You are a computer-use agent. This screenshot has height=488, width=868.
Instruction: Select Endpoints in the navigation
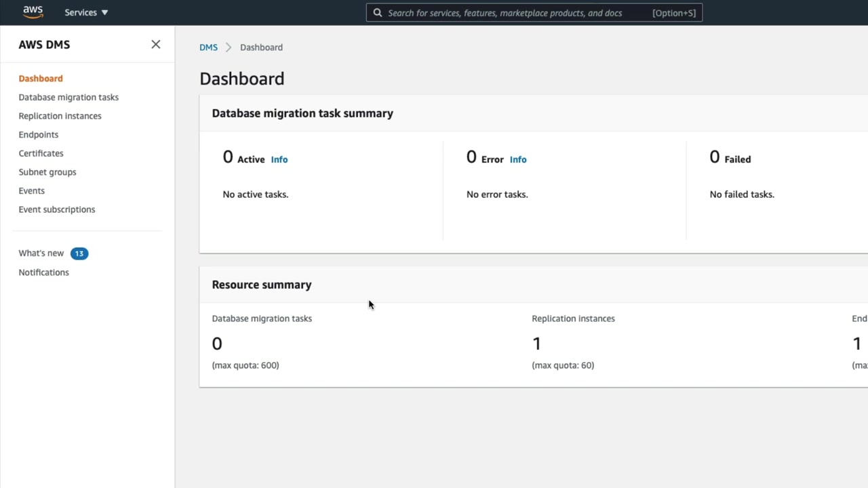point(39,135)
